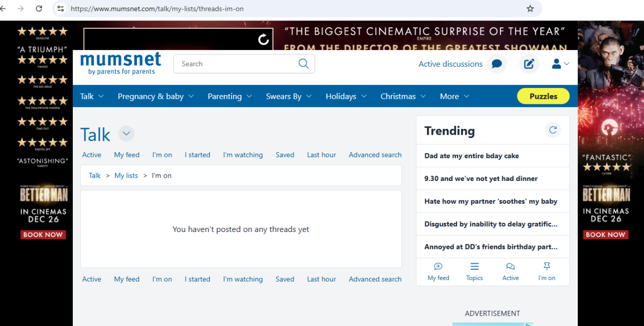Screen dimensions: 644x326
Task: Reload the page with browser refresh button
Action: point(39,9)
